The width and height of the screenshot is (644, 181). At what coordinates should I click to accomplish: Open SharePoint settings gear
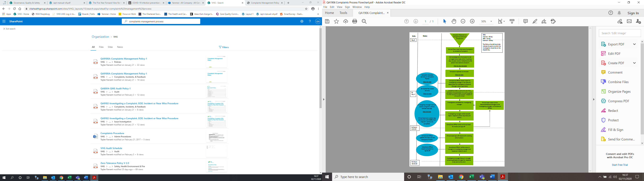point(302,21)
